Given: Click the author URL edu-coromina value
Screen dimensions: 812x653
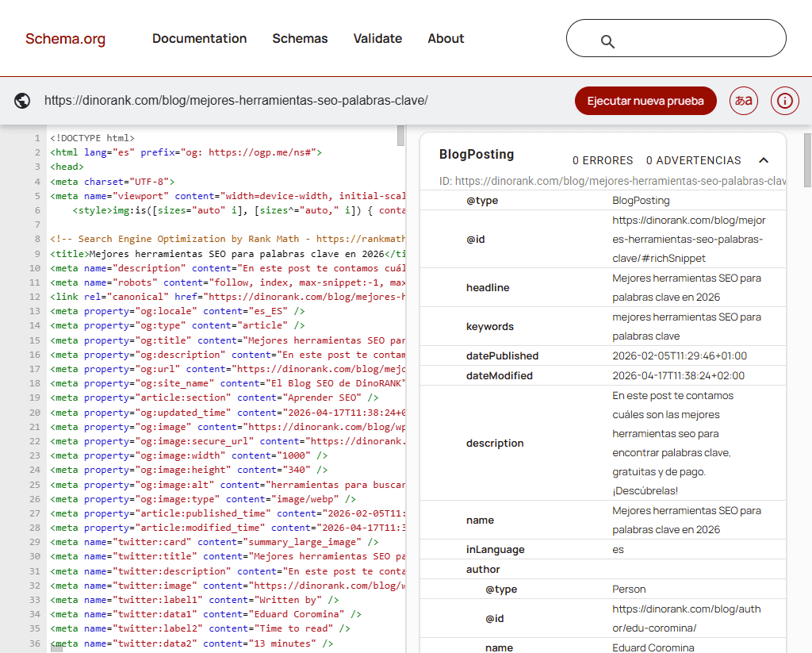Looking at the screenshot, I should click(x=687, y=618).
